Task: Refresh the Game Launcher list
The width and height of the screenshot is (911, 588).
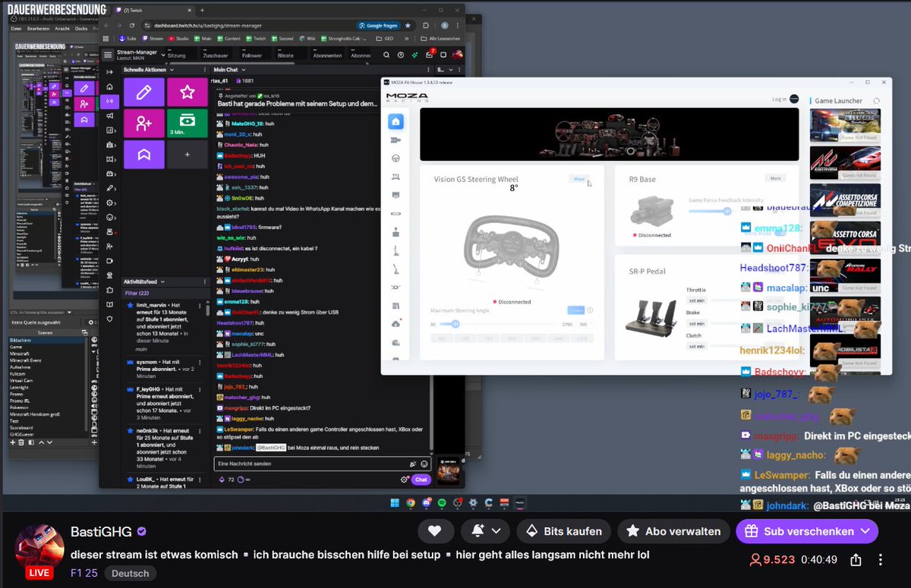Action: (877, 100)
